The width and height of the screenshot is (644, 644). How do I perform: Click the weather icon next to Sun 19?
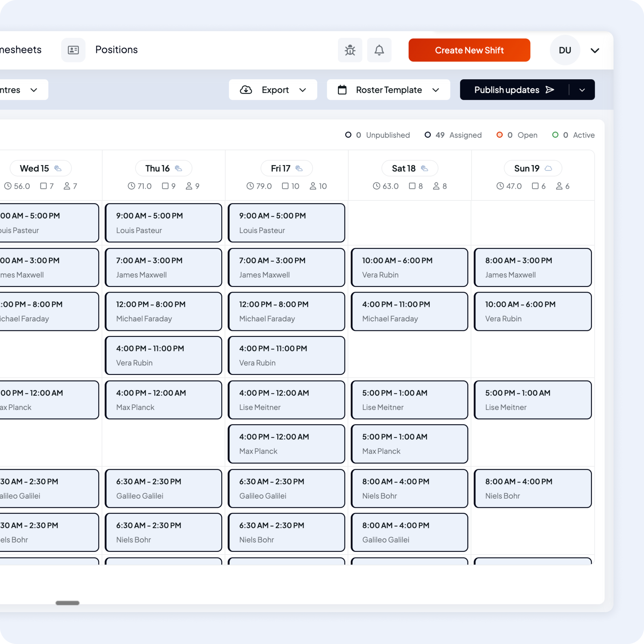(548, 168)
